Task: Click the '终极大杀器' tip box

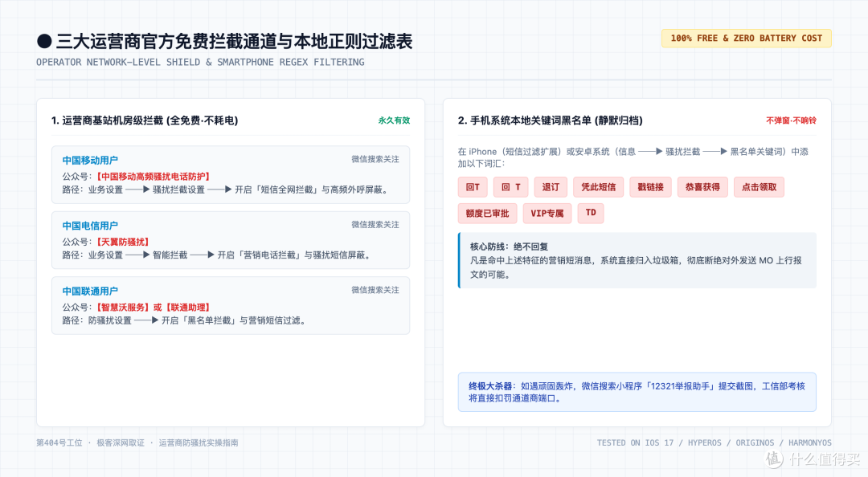Action: (637, 393)
